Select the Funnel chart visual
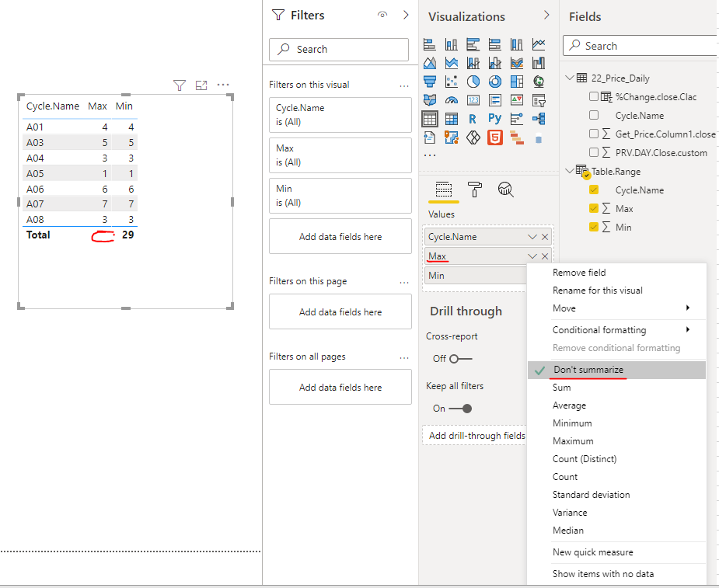The width and height of the screenshot is (719, 588). pos(429,82)
